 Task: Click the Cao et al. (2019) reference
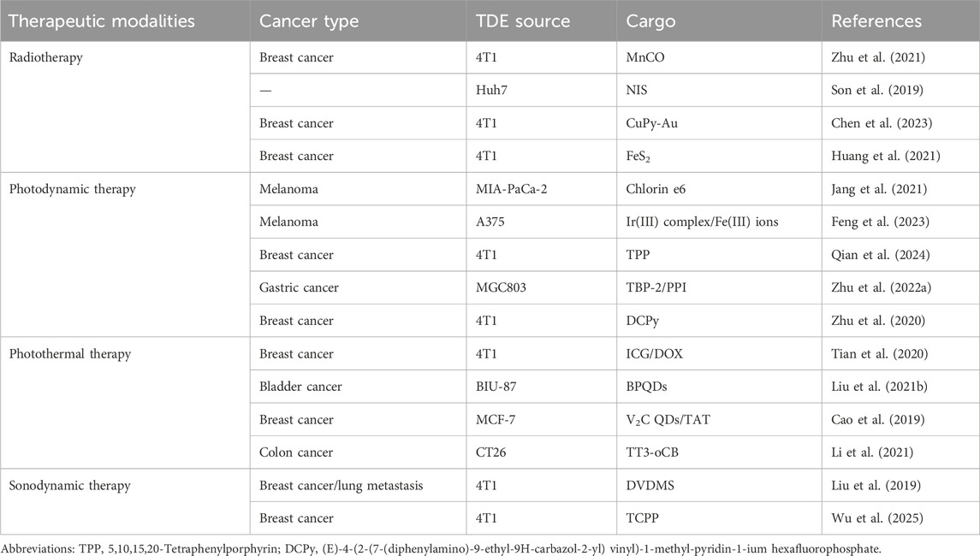point(877,420)
